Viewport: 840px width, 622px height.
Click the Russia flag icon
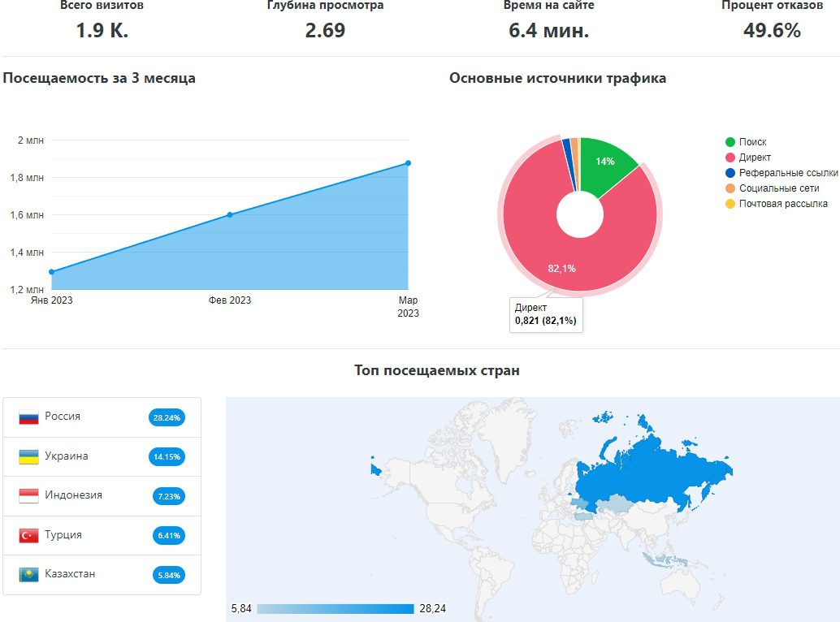pos(28,417)
